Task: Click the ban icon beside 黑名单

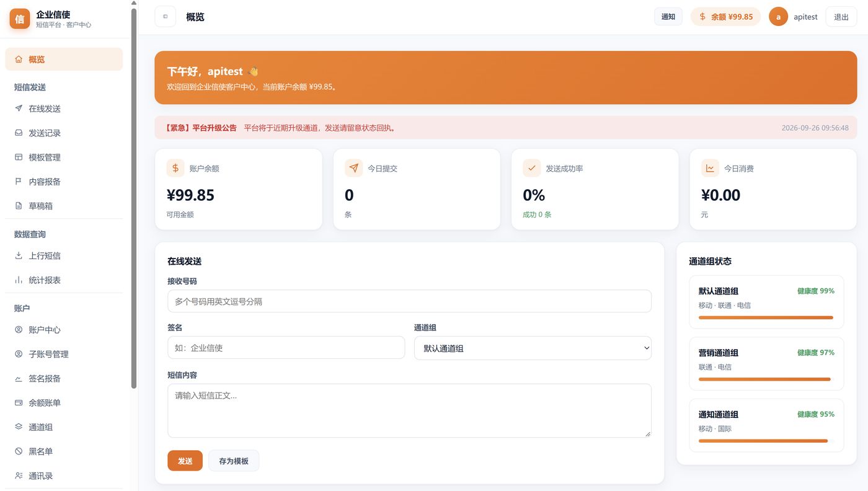Action: coord(19,451)
